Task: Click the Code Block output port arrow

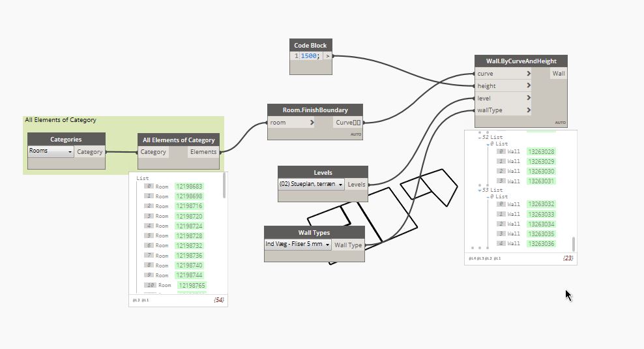Action: point(327,56)
